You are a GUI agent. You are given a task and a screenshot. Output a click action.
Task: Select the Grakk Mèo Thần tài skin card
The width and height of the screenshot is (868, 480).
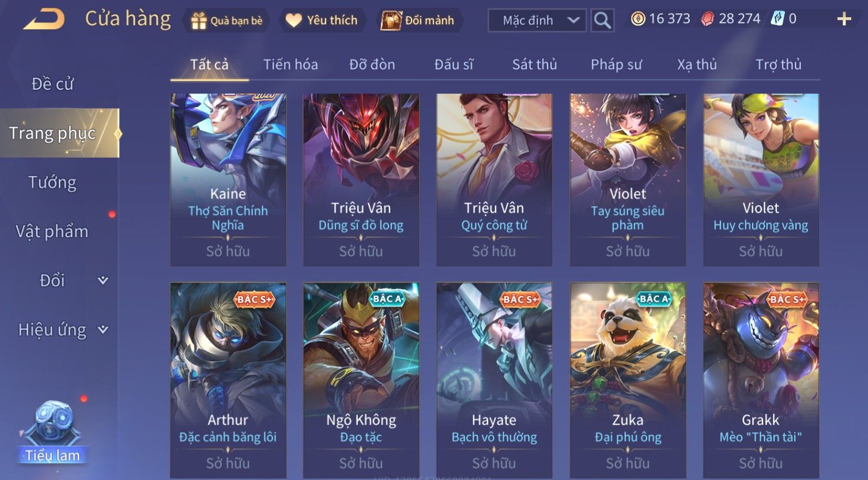coord(761,380)
